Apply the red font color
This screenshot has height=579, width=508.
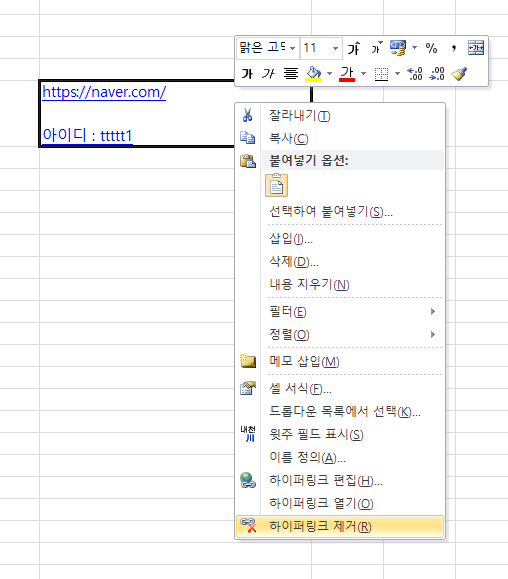tap(347, 74)
